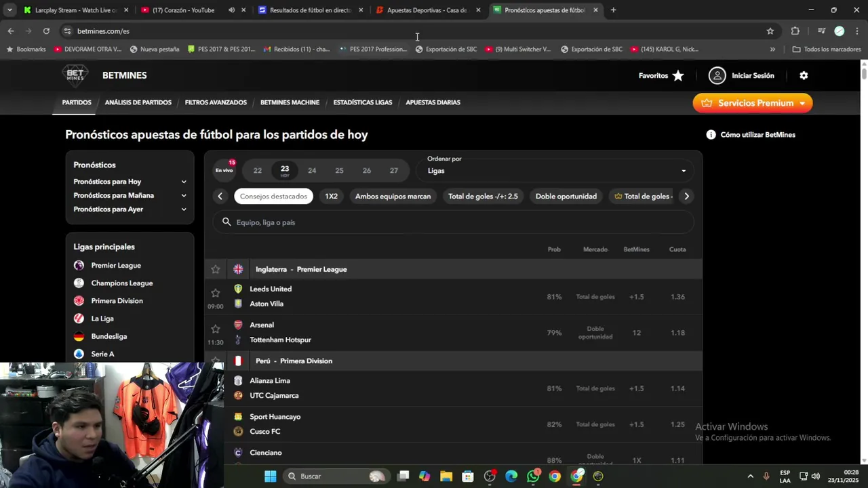Open the Windows Start menu
Screen dimensions: 868x488
click(270, 476)
